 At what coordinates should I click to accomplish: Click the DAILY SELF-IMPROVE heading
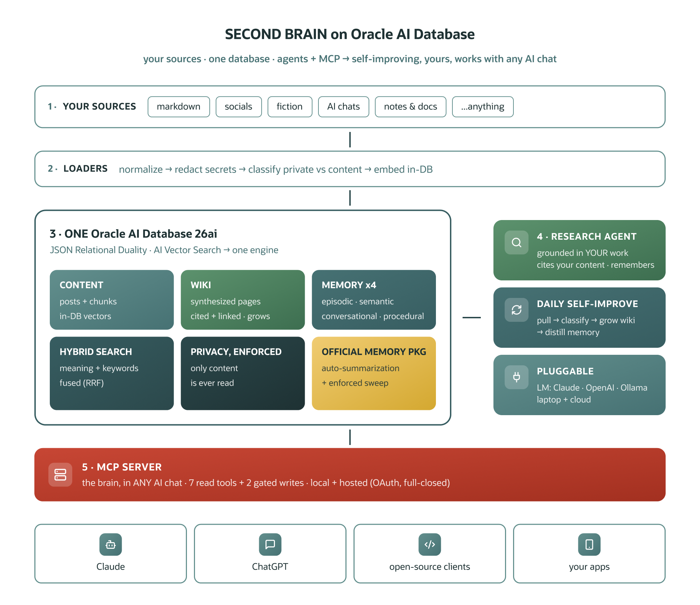(587, 304)
